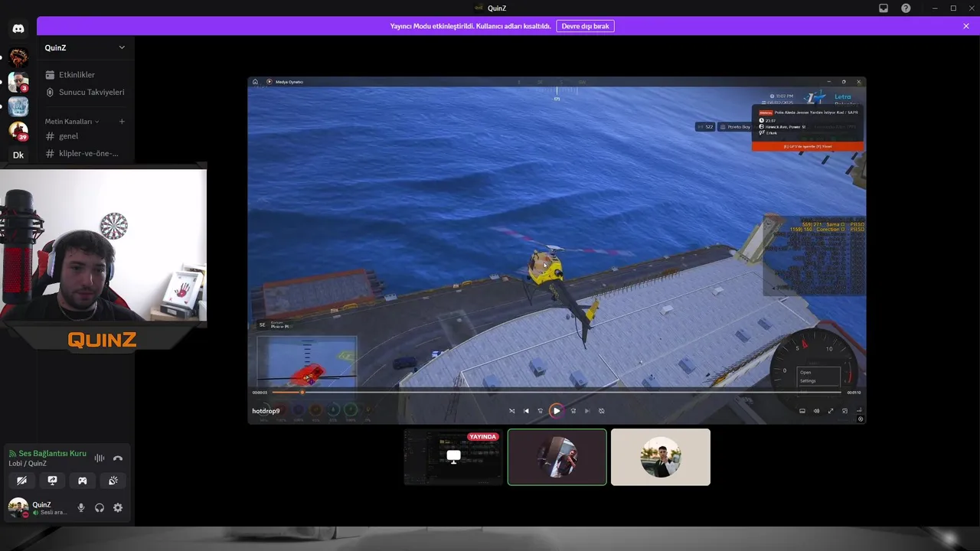
Task: Open Discord help question mark icon
Action: (906, 8)
